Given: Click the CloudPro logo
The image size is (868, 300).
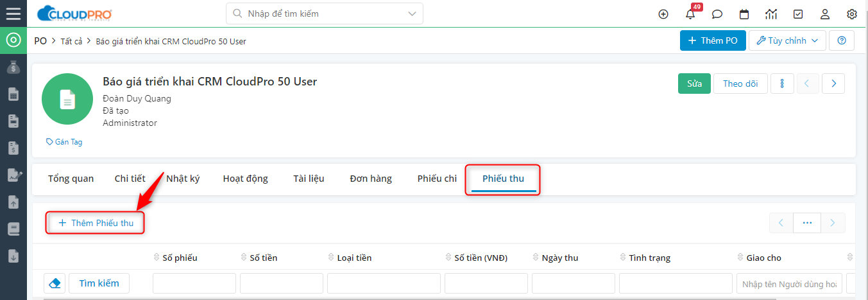Looking at the screenshot, I should 74,13.
